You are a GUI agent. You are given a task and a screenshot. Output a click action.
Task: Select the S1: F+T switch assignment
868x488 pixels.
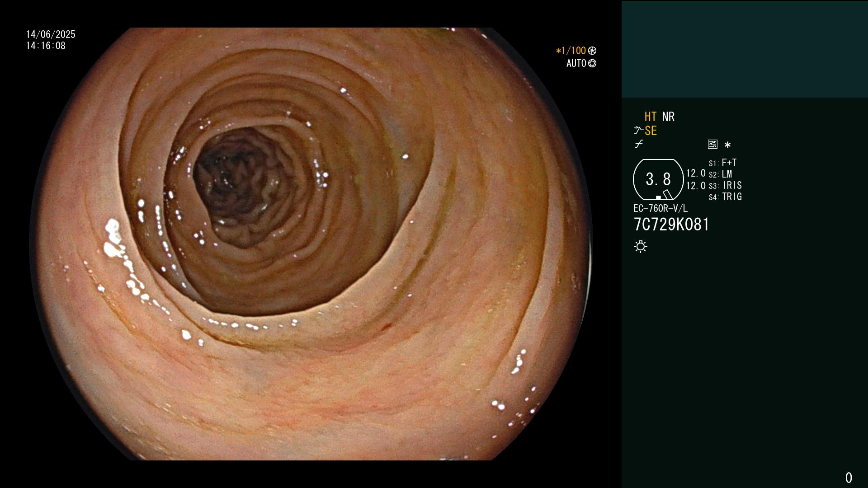pyautogui.click(x=722, y=163)
